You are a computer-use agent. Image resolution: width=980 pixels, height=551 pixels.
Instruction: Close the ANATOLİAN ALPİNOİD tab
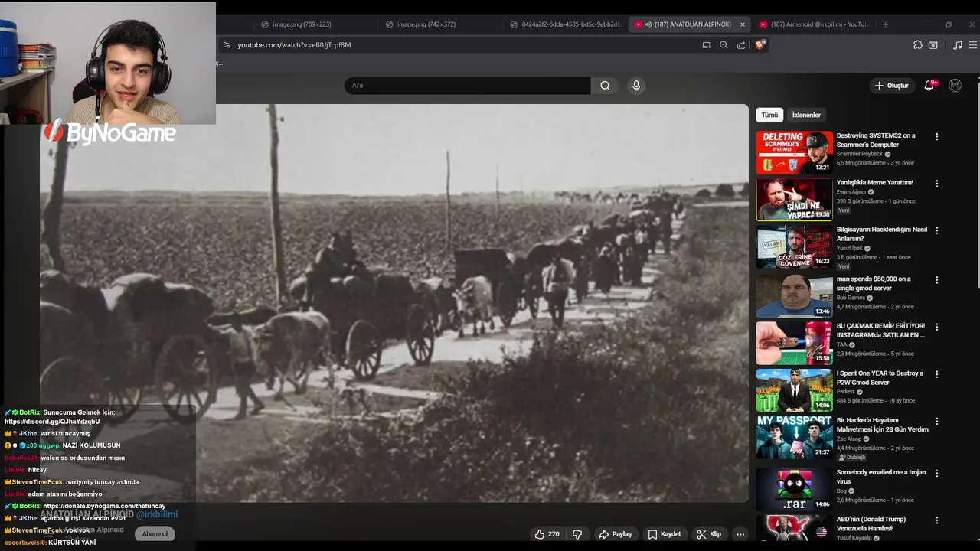pos(742,24)
